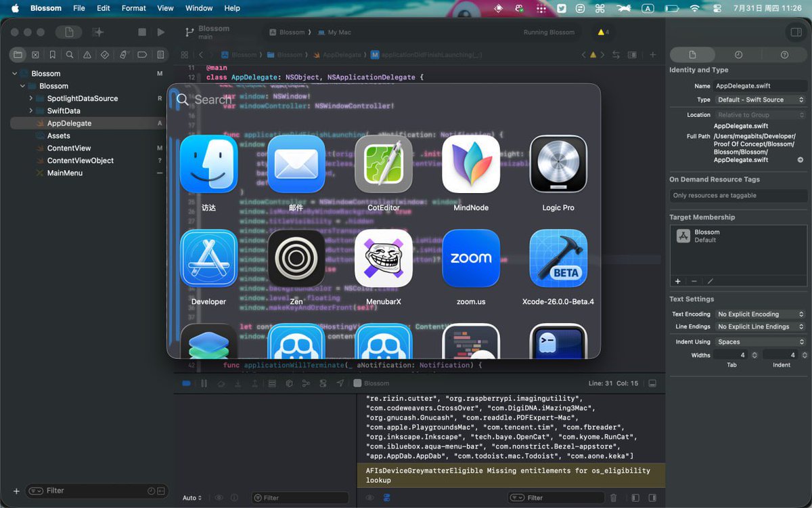Image resolution: width=812 pixels, height=508 pixels.
Task: Collapse the Blossom project root
Action: 15,73
